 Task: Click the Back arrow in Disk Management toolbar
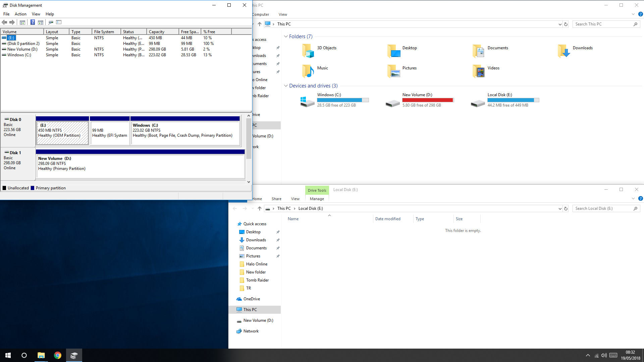pos(4,22)
